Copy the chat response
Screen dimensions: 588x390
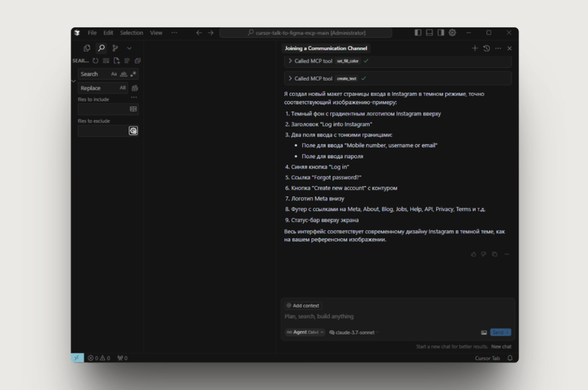tap(494, 254)
